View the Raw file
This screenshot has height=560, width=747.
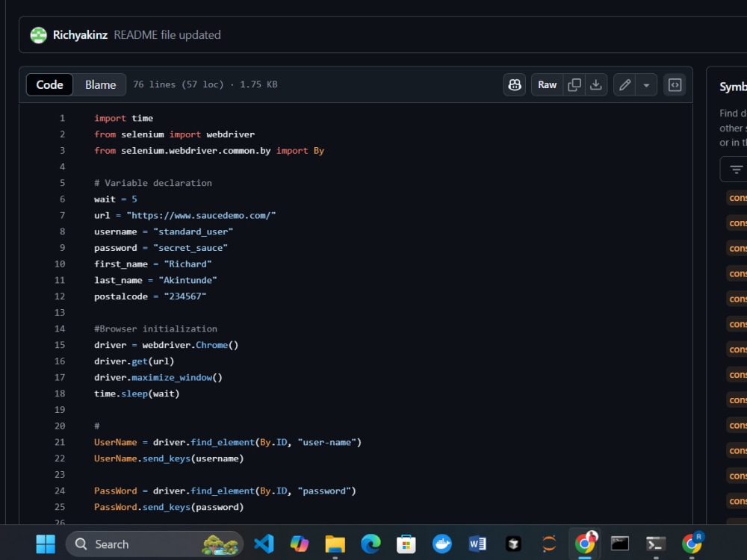click(547, 85)
